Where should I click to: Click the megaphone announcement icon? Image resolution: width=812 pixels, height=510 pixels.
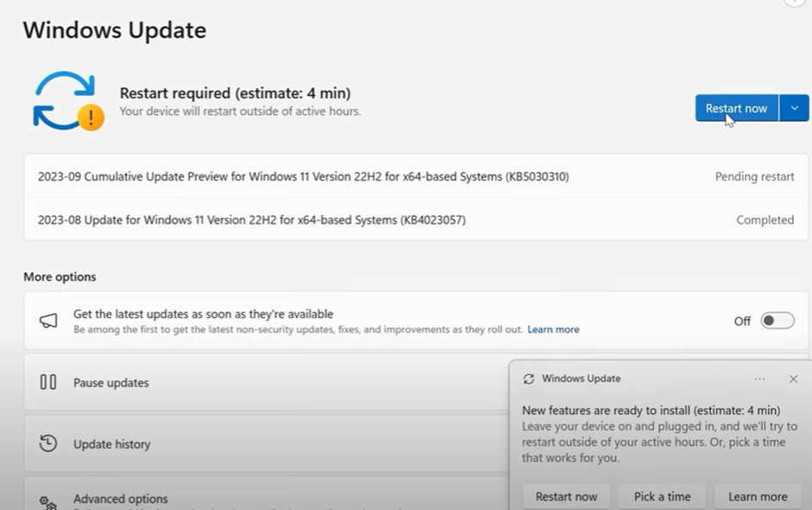(47, 320)
